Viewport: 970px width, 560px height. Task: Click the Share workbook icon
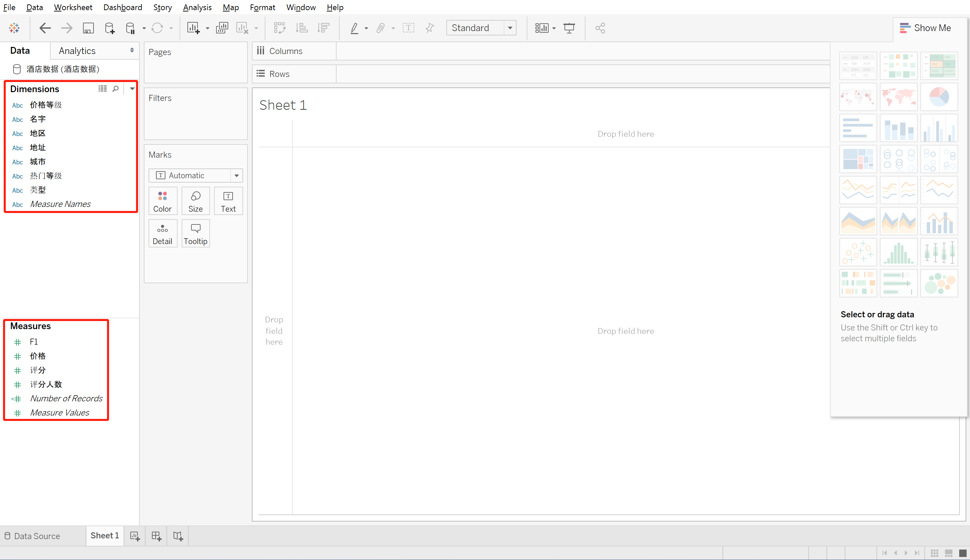click(x=600, y=28)
